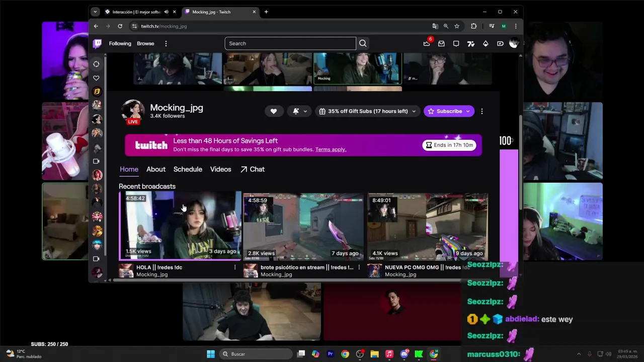Click the search magnifier button
Screen dimensions: 644x362
[363, 43]
